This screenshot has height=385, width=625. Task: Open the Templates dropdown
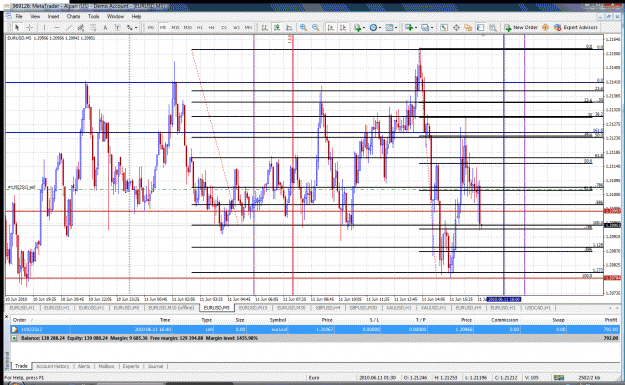tap(391, 28)
